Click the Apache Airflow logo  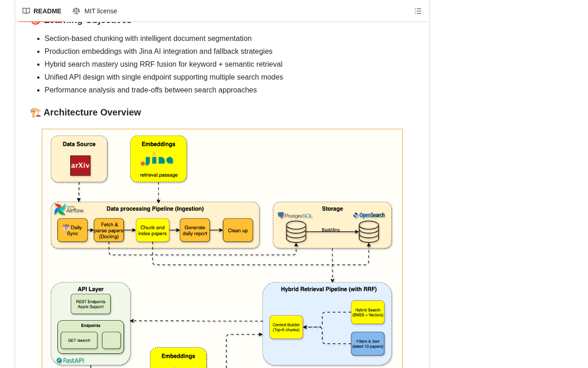(69, 209)
